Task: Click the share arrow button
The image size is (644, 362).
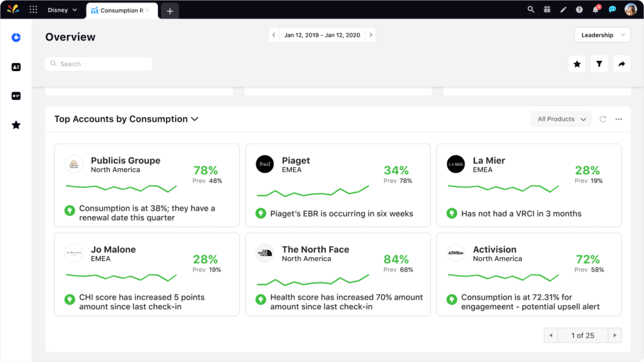Action: coord(622,64)
